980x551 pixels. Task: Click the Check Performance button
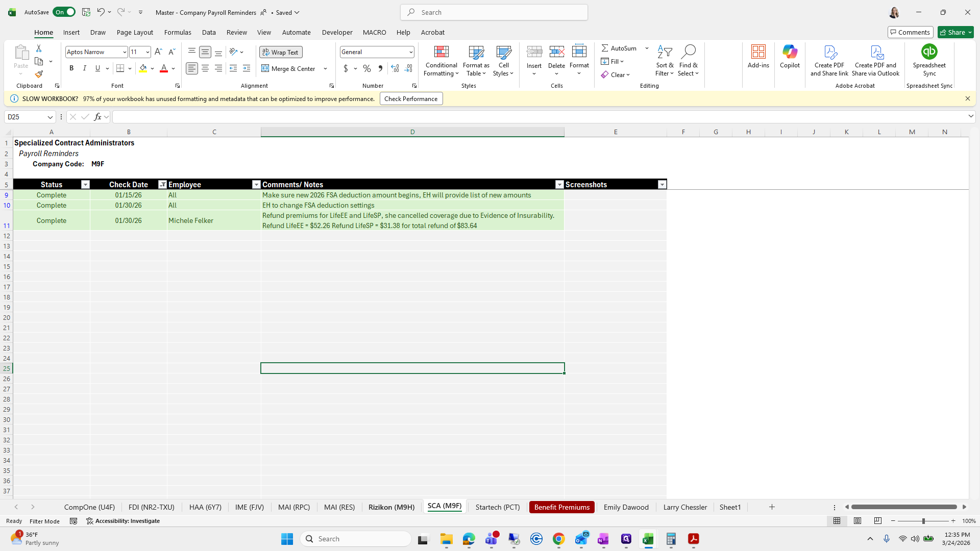tap(411, 99)
